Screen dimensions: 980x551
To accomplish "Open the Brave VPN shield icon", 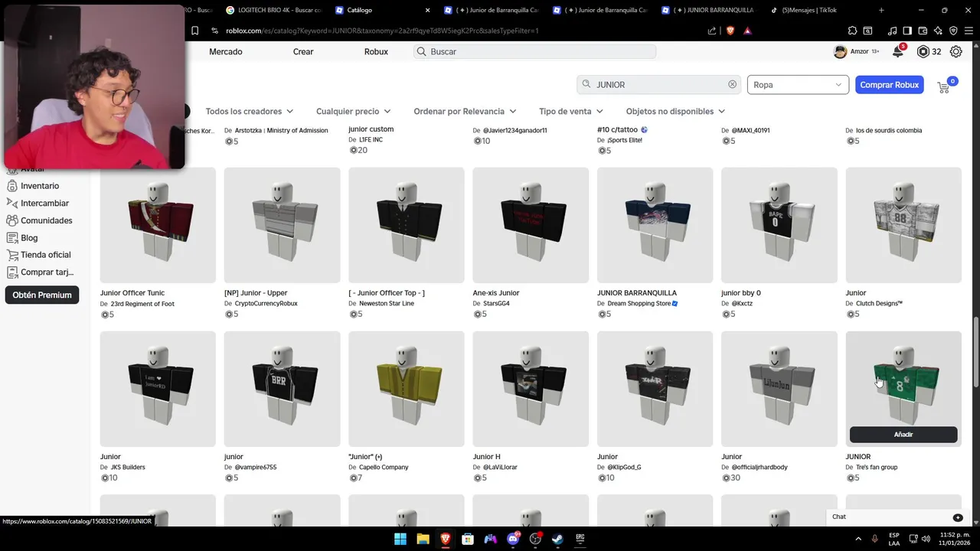I will [x=953, y=31].
